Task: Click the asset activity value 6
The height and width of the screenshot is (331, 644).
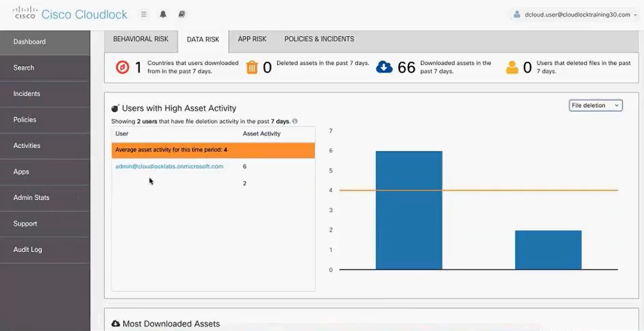Action: 245,167
